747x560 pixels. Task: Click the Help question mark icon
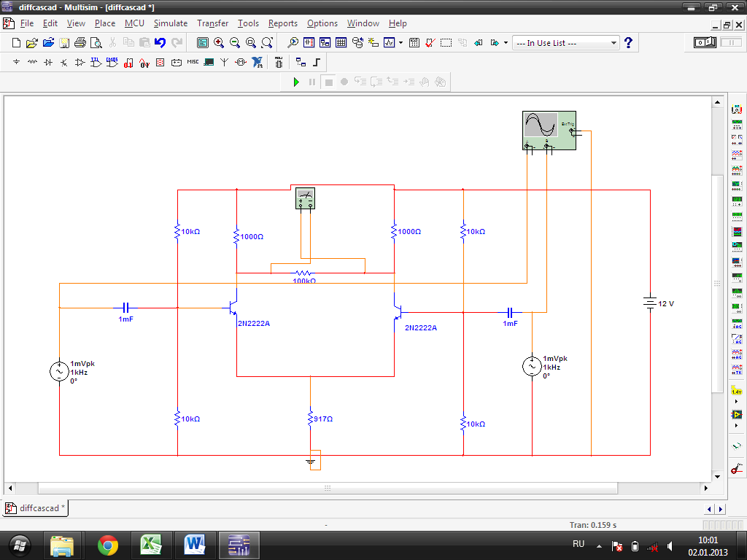(x=628, y=43)
